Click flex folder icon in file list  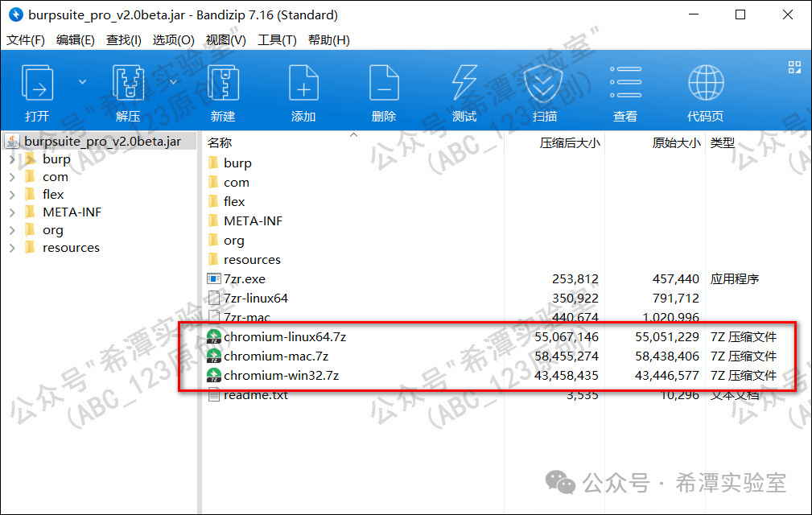213,201
